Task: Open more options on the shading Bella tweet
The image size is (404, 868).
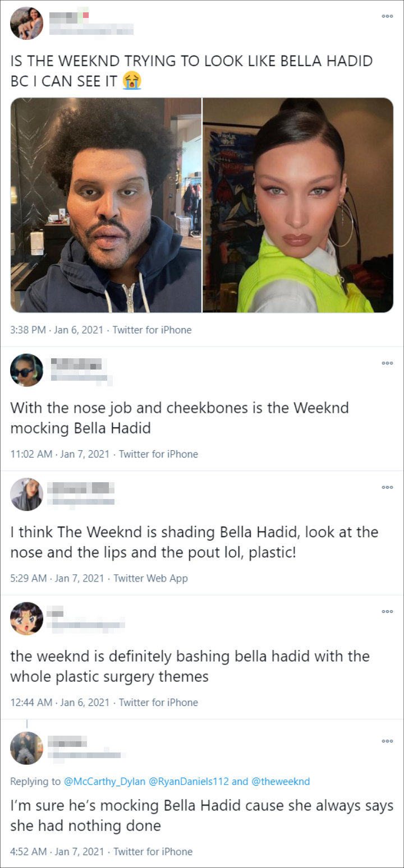Action: click(x=387, y=487)
